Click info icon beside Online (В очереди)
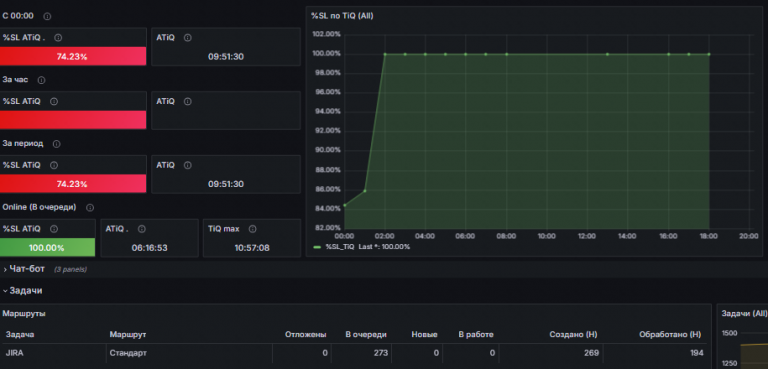This screenshot has width=768, height=369. coord(90,208)
